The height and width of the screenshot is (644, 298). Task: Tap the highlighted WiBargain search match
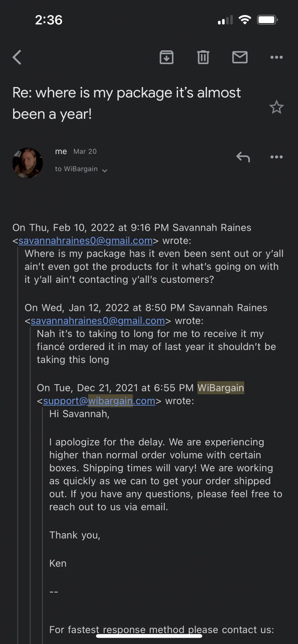(221, 388)
